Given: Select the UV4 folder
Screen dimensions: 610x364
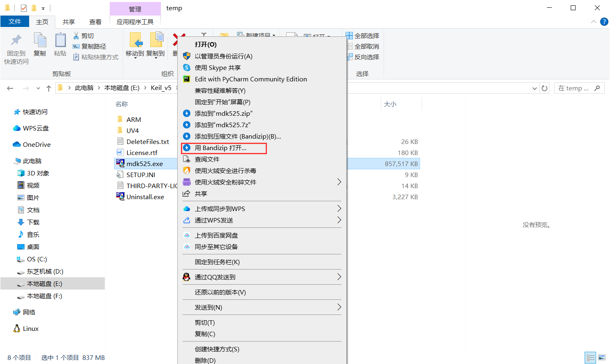Looking at the screenshot, I should click(x=132, y=130).
